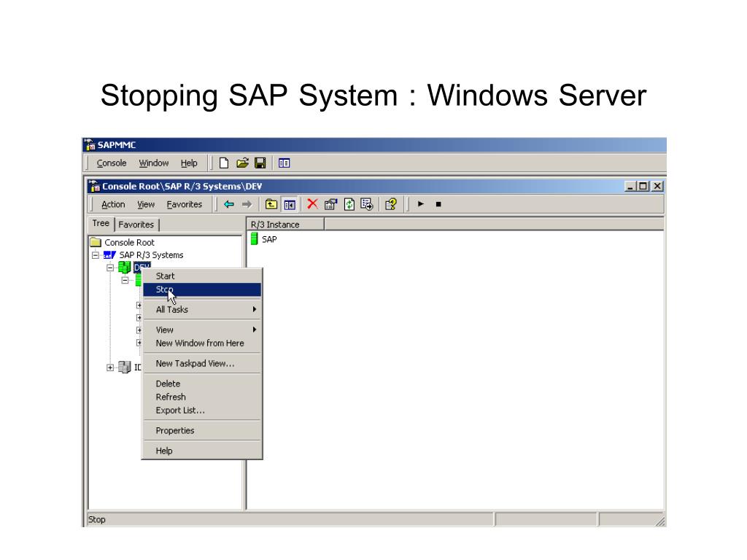Open the Action menu
The height and width of the screenshot is (560, 747).
coord(113,204)
